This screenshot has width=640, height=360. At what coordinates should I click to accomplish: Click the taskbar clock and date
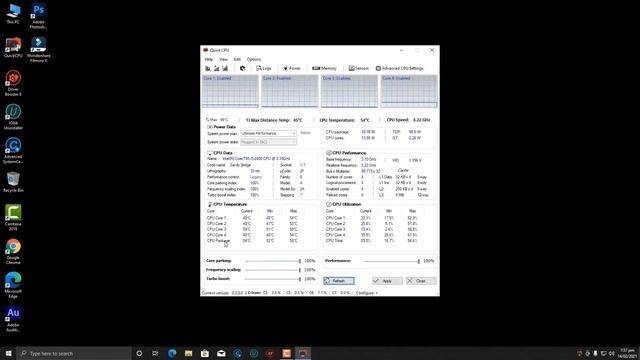627,353
